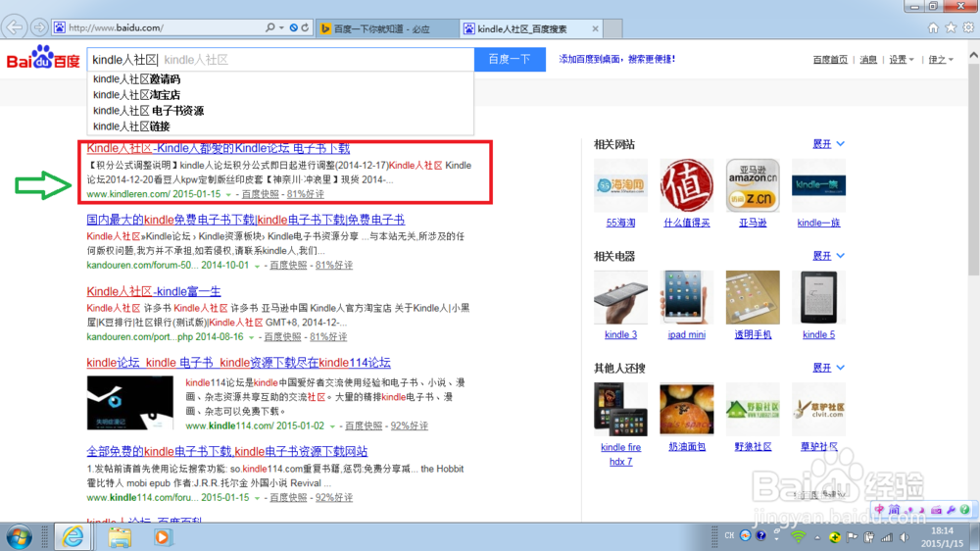Viewport: 980px width, 551px height.
Task: Open result Kindle人社区-kindle富一生
Action: (154, 291)
